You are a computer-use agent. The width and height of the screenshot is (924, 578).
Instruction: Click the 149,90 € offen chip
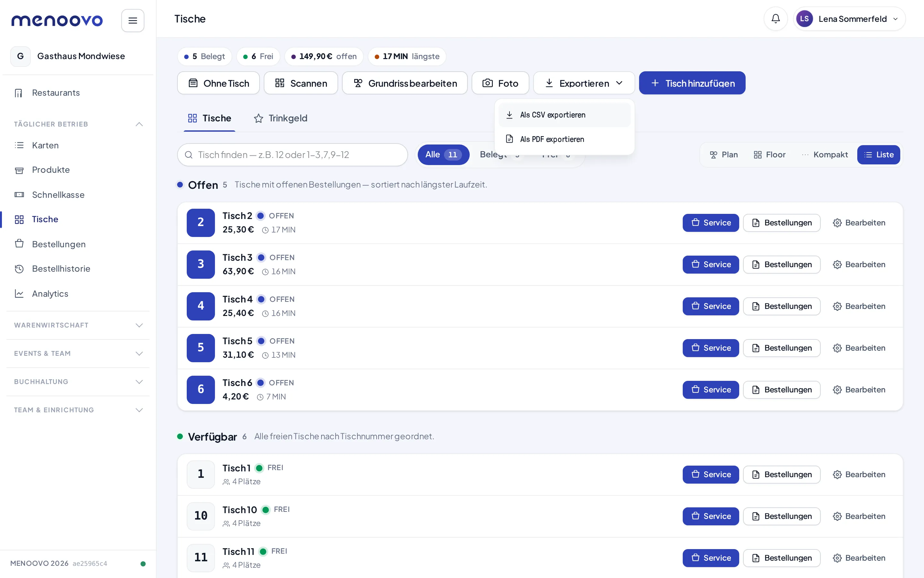324,57
